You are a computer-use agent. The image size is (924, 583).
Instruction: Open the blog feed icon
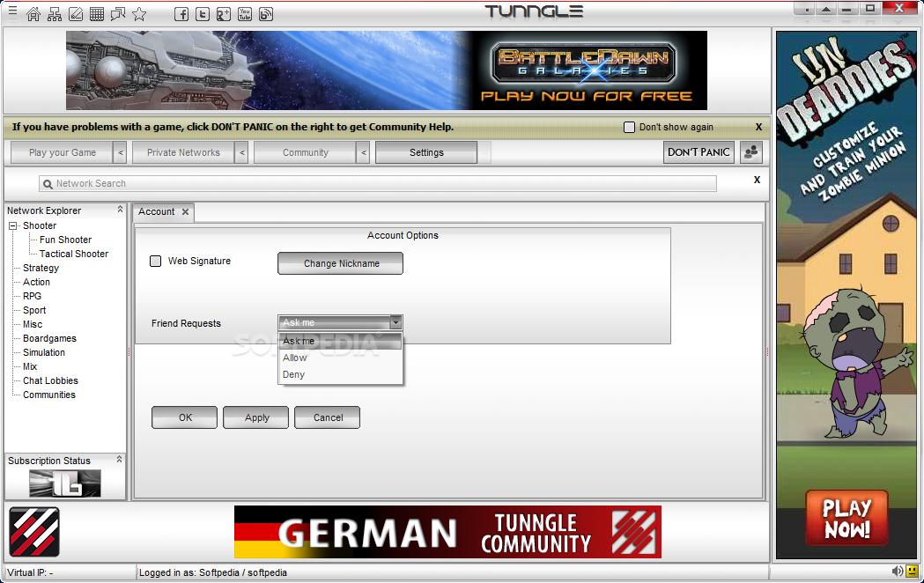coord(266,14)
